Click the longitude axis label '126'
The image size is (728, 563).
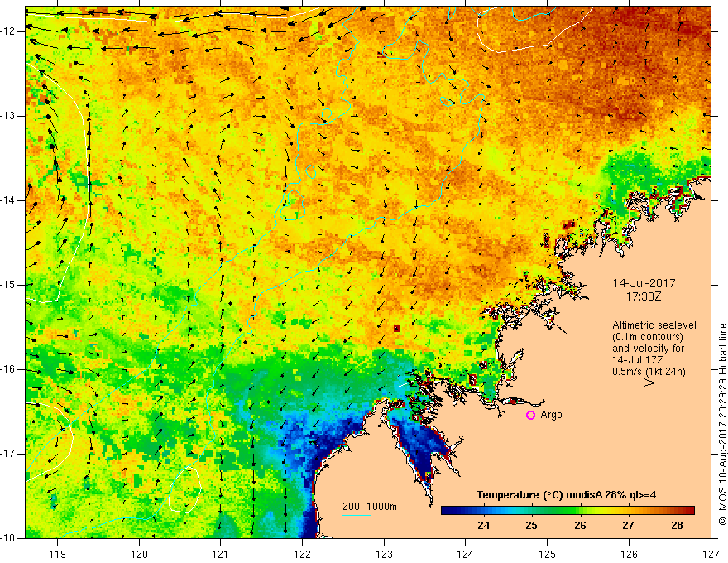tap(629, 554)
